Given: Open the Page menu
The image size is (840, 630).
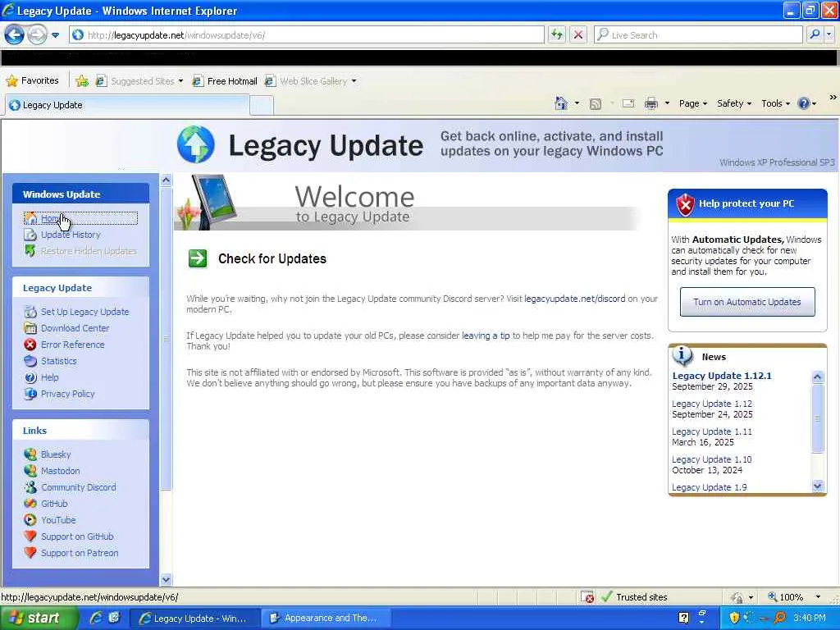Looking at the screenshot, I should [x=692, y=103].
